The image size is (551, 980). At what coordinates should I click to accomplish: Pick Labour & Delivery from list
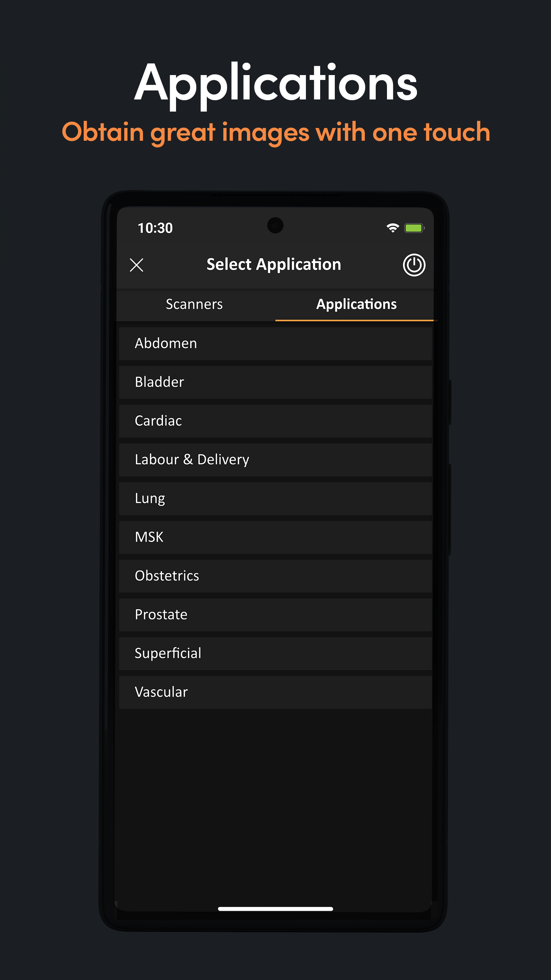275,460
